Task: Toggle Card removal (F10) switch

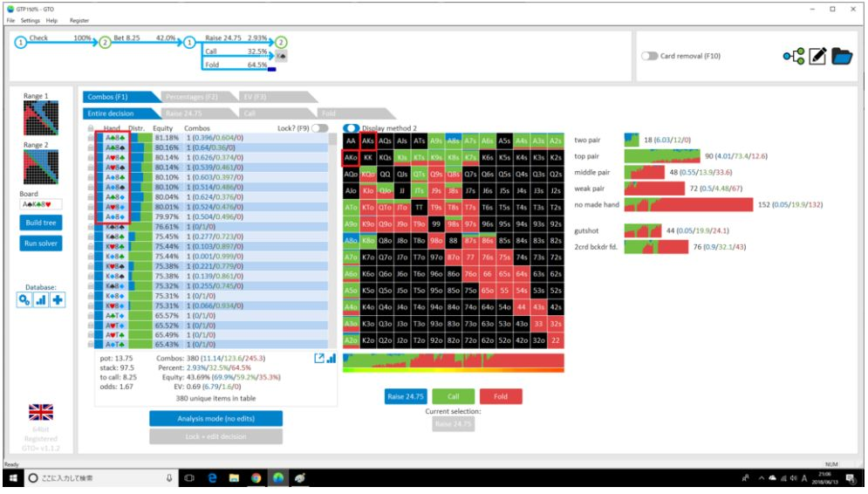Action: tap(649, 56)
